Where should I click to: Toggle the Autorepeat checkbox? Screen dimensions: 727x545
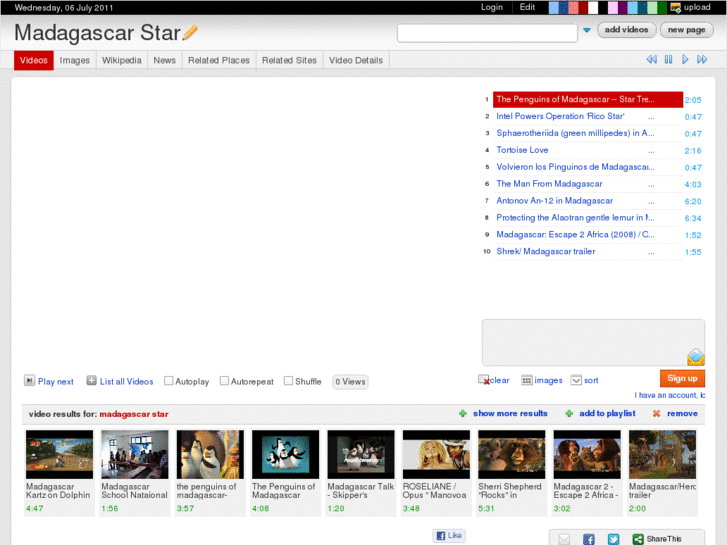[225, 381]
